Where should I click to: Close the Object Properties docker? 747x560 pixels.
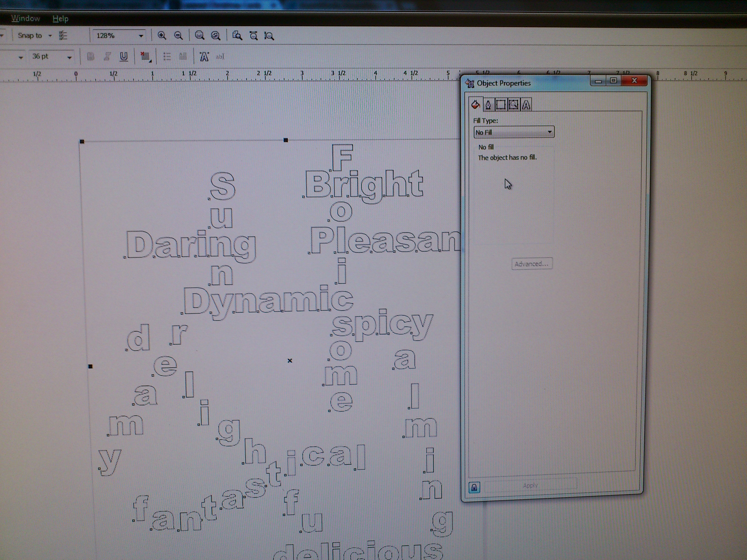[634, 80]
